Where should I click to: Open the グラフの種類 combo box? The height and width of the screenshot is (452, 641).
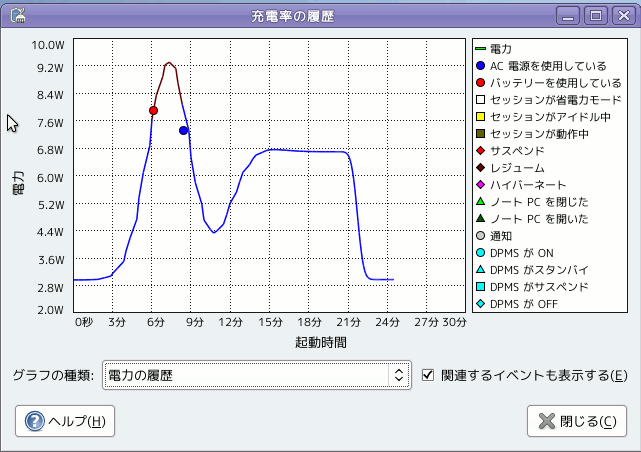pyautogui.click(x=257, y=375)
